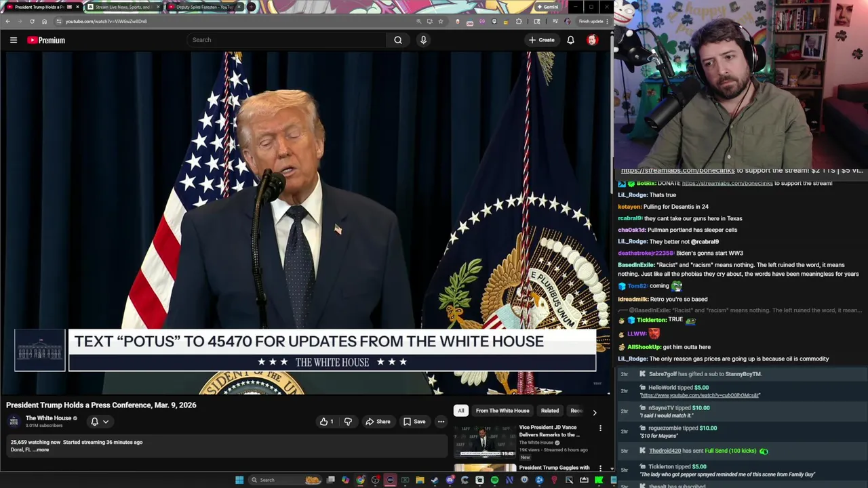Click the YouTube search magnifier button
This screenshot has width=868, height=488.
pyautogui.click(x=398, y=40)
